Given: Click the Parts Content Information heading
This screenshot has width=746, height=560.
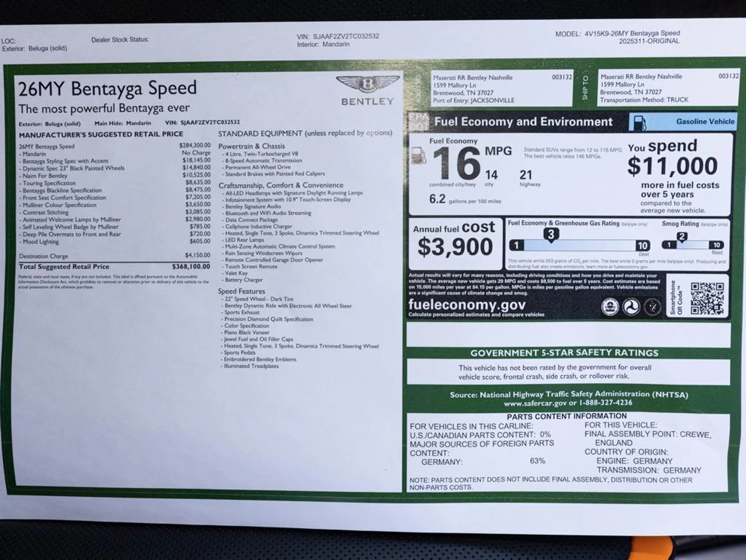Looking at the screenshot, I should 566,416.
